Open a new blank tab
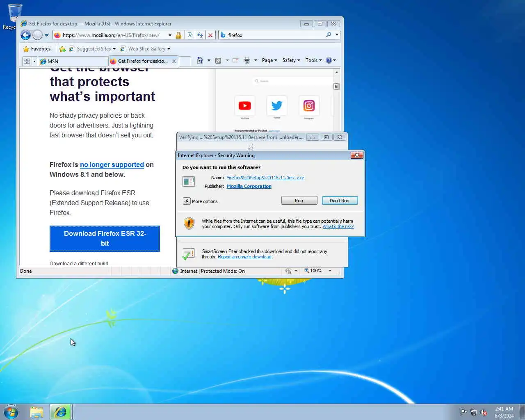The height and width of the screenshot is (420, 525). (185, 61)
